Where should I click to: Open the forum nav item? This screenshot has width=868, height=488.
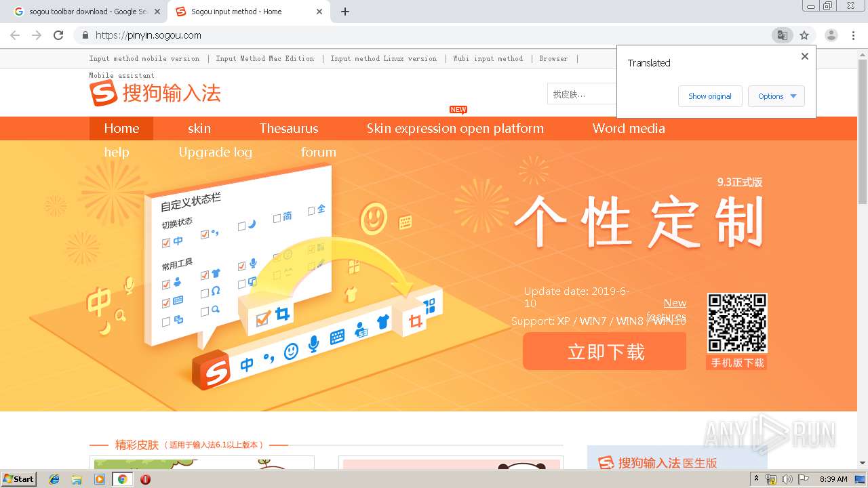(x=319, y=152)
